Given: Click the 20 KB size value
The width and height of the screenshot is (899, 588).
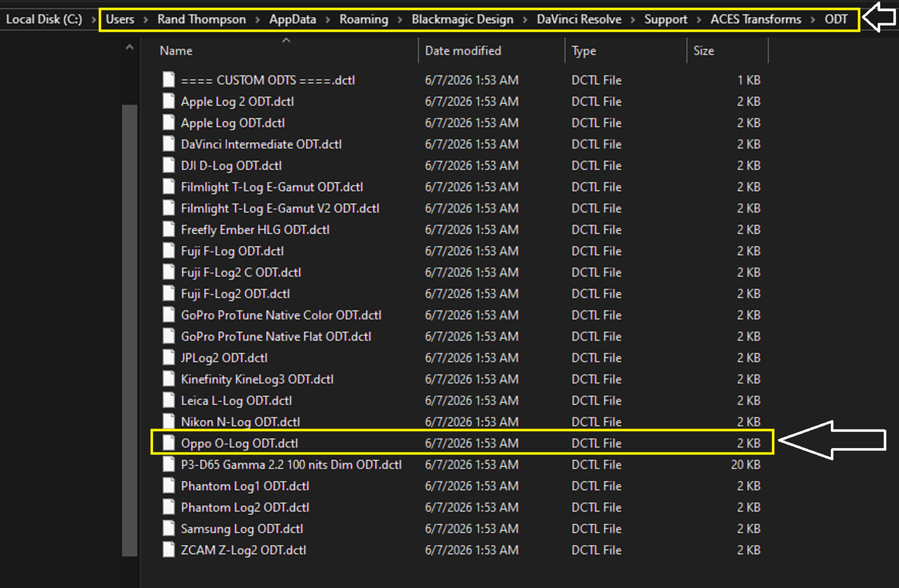Looking at the screenshot, I should point(746,464).
